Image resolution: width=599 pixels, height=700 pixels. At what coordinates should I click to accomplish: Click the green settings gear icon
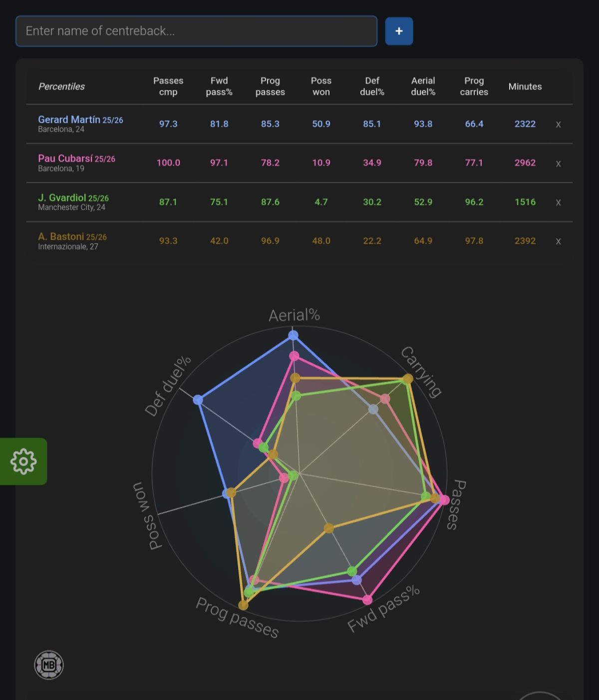point(23,461)
